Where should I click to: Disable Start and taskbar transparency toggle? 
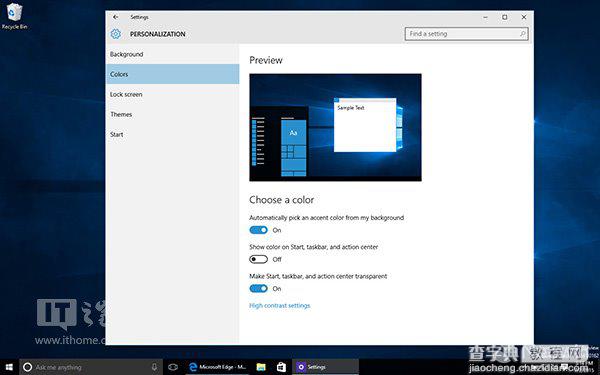(259, 289)
